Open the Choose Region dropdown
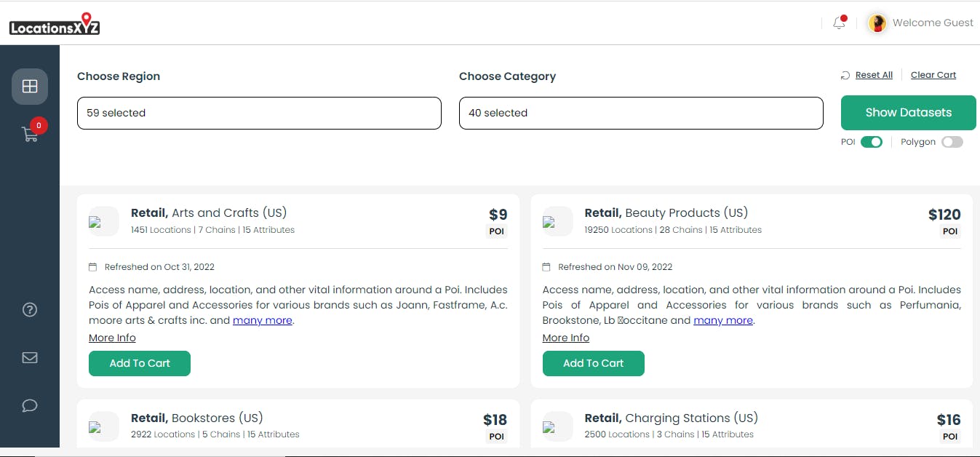 259,113
